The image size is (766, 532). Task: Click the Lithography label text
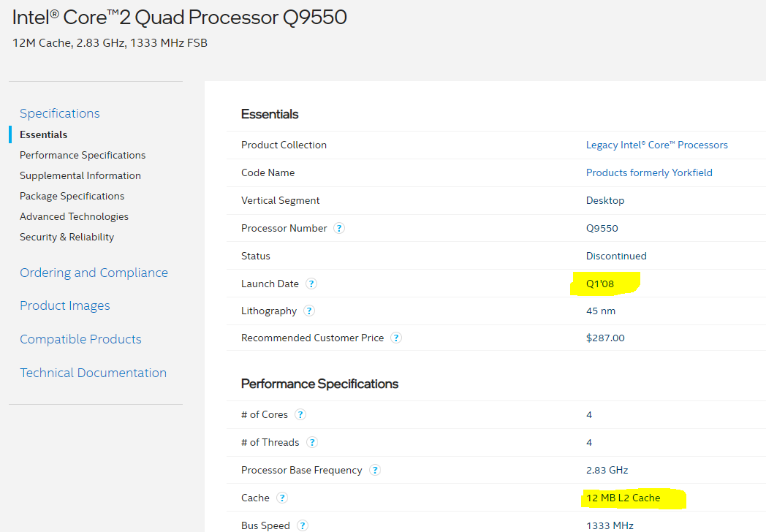tap(269, 311)
